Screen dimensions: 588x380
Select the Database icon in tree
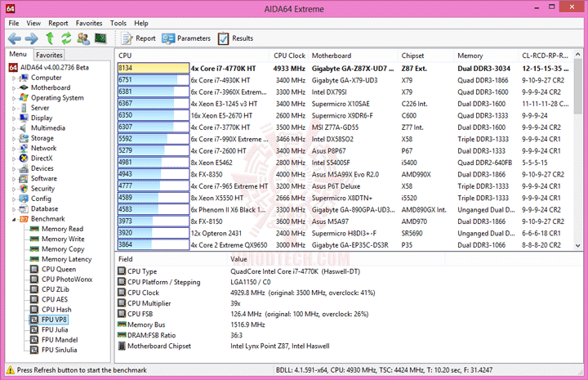tap(24, 209)
